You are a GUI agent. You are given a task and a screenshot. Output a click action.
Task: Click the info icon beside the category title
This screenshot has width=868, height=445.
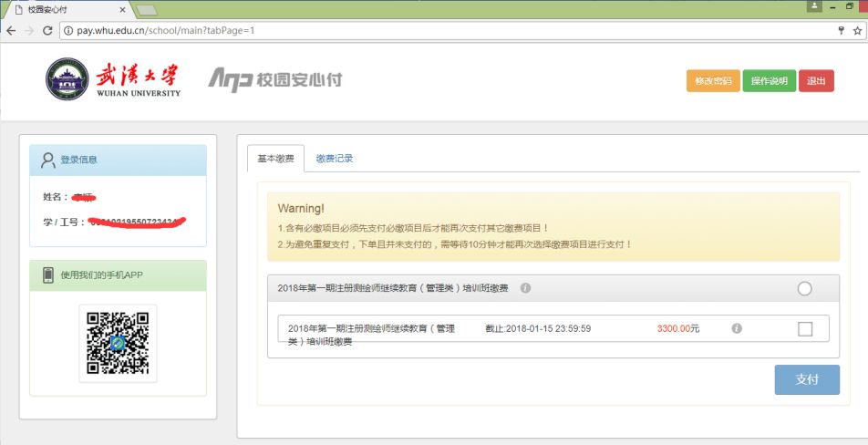pos(525,288)
